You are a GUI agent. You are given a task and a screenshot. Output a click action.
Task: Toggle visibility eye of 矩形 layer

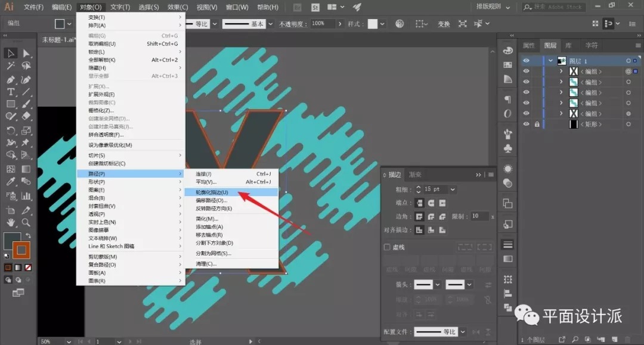click(526, 124)
